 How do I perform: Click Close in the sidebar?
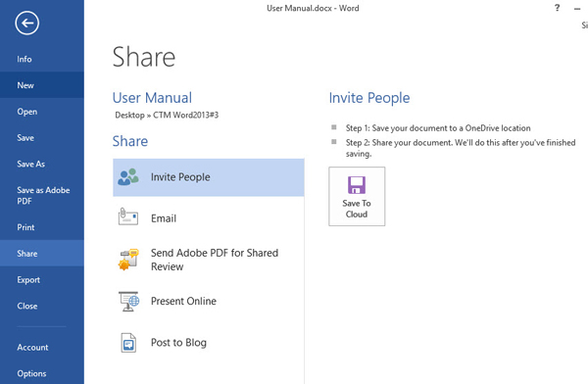tap(42, 306)
